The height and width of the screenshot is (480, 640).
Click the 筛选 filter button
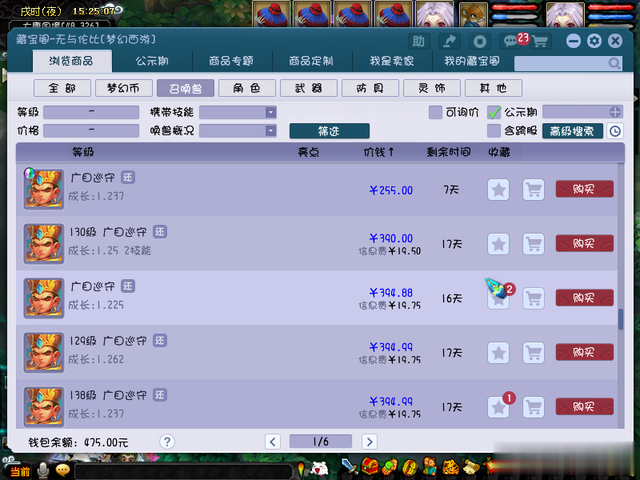click(x=329, y=131)
